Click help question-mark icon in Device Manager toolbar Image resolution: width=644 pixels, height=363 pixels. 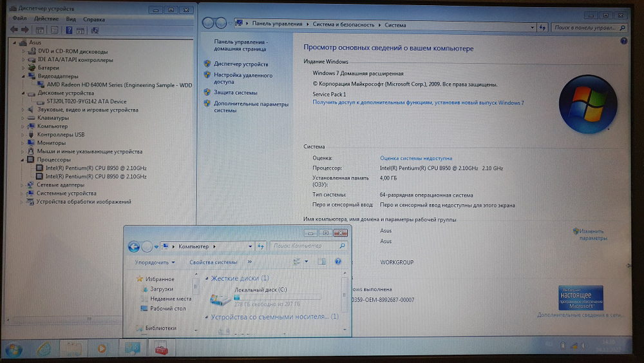69,30
